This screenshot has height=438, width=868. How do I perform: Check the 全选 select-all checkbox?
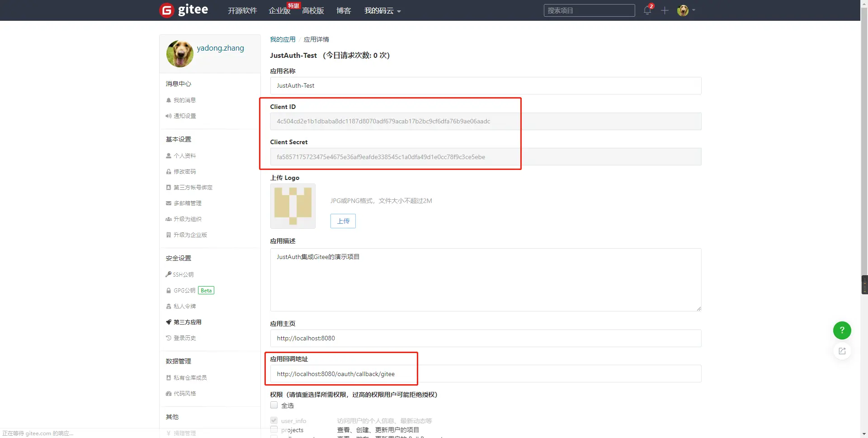point(274,405)
